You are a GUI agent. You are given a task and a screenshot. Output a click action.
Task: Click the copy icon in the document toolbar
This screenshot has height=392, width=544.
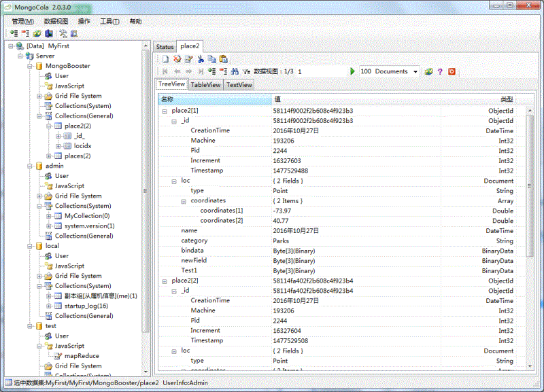(212, 59)
